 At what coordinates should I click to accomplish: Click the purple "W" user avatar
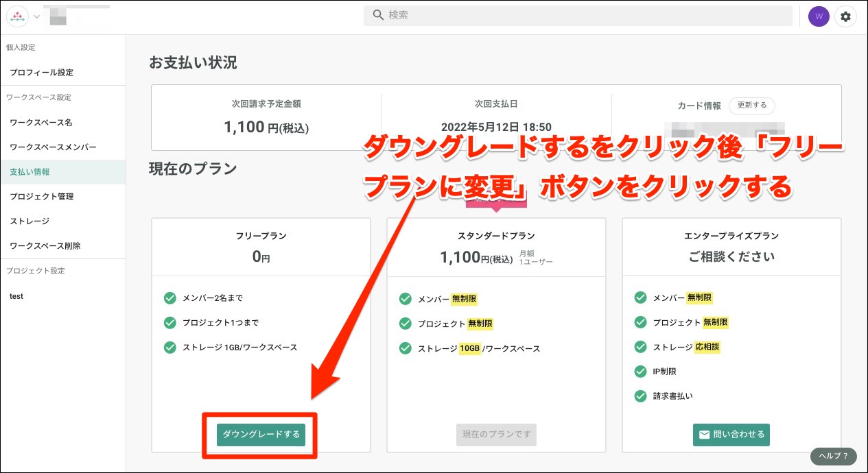pyautogui.click(x=819, y=16)
